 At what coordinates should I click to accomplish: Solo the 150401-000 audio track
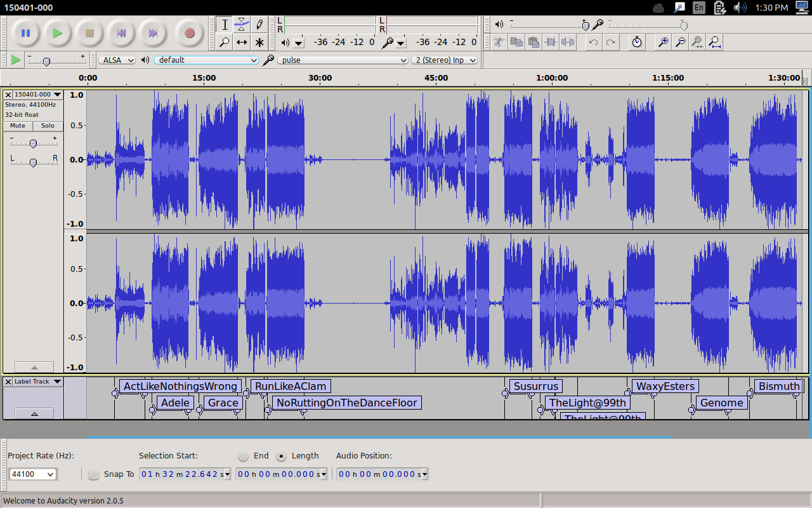coord(48,126)
